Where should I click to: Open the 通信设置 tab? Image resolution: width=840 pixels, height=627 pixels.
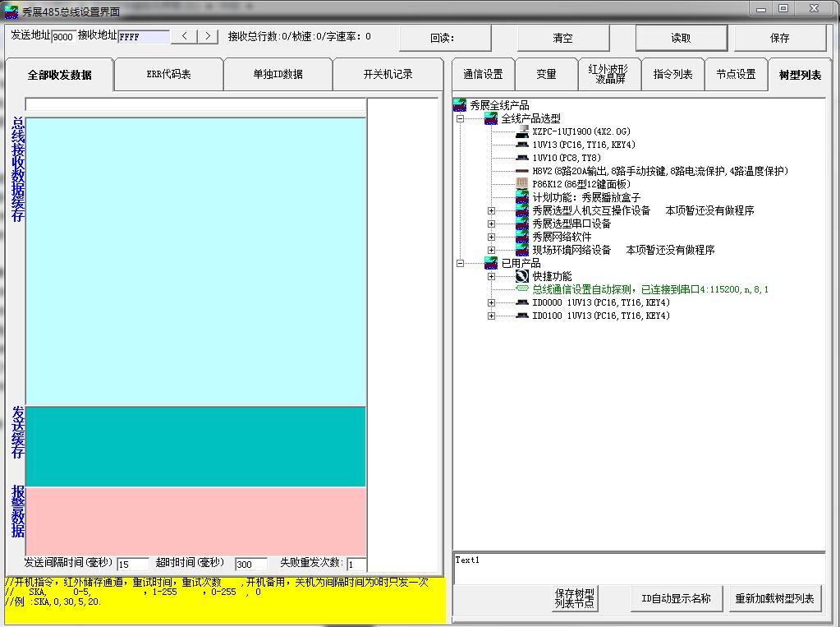483,74
